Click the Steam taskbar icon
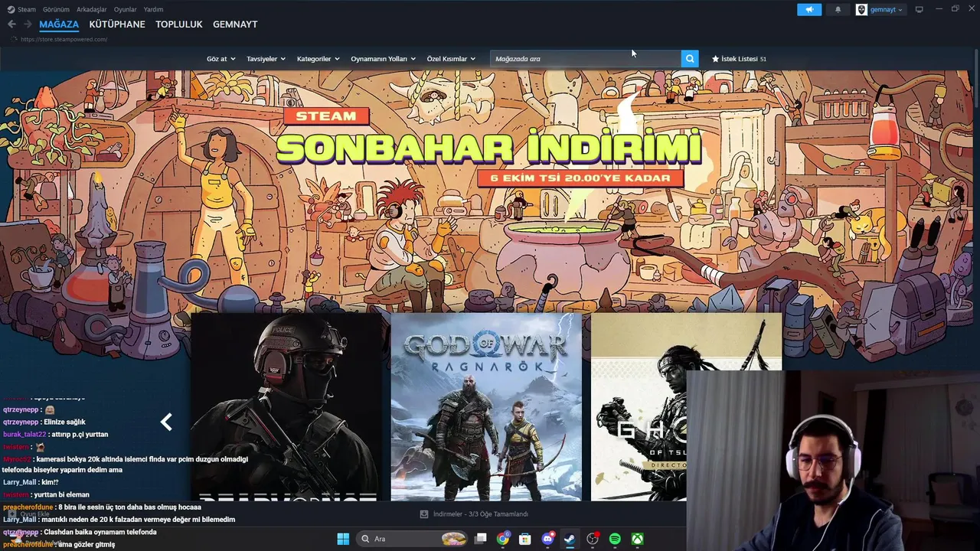The image size is (980, 551). click(x=570, y=539)
